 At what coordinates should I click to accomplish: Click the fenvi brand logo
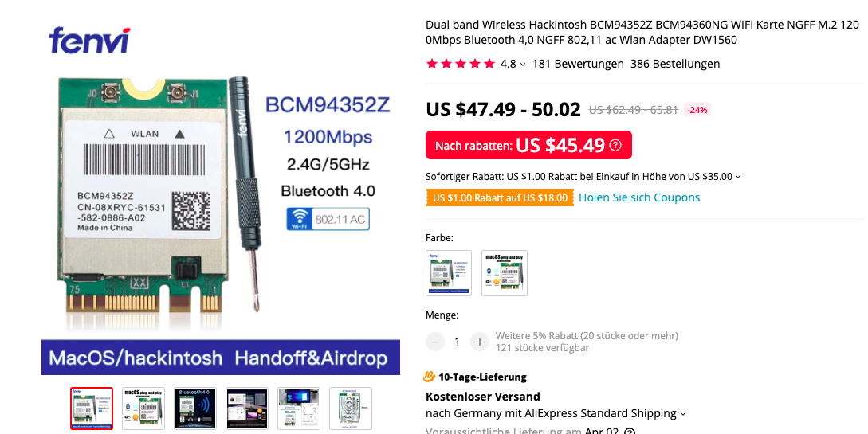[x=89, y=41]
